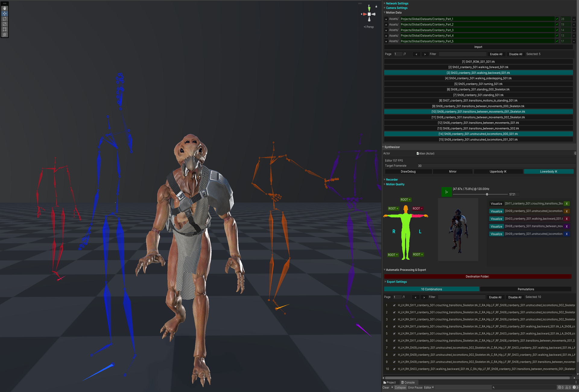Select the Rect transform tool

tap(5, 29)
